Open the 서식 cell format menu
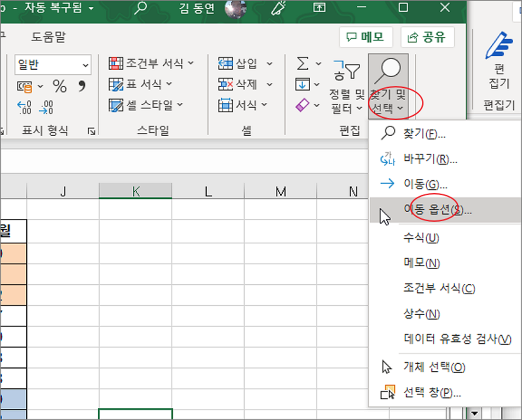 coord(243,105)
